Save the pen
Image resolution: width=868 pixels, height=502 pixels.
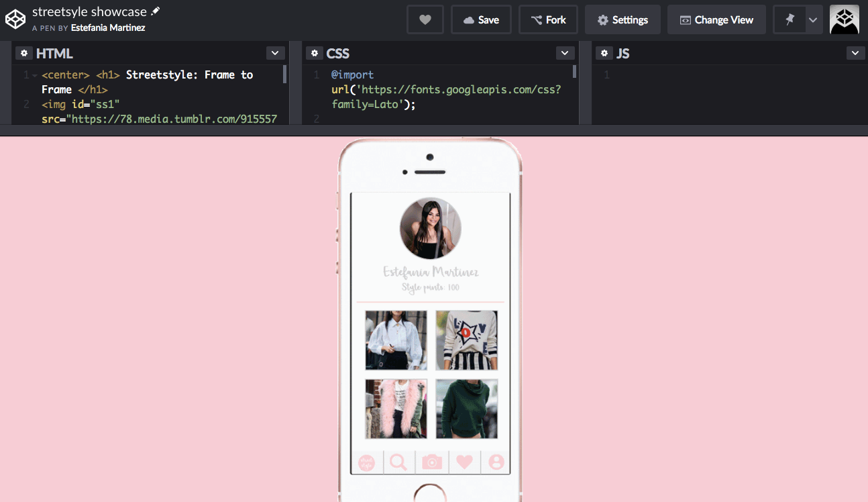pyautogui.click(x=481, y=20)
